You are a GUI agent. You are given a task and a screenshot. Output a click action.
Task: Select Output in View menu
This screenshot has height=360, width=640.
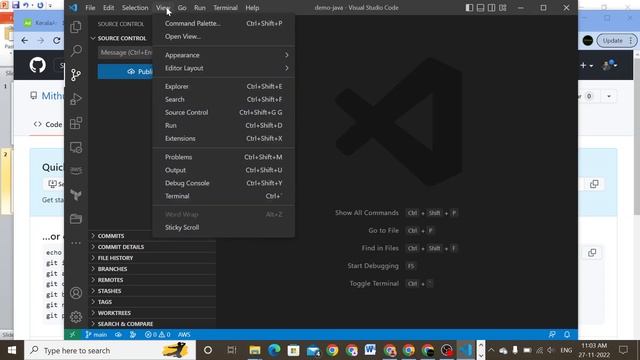click(x=223, y=170)
